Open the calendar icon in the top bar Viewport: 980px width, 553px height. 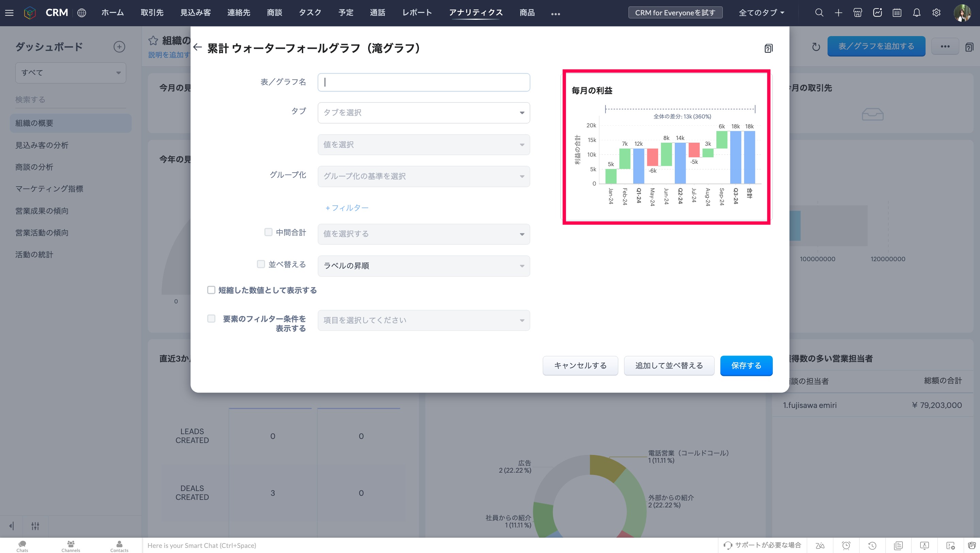coord(897,13)
